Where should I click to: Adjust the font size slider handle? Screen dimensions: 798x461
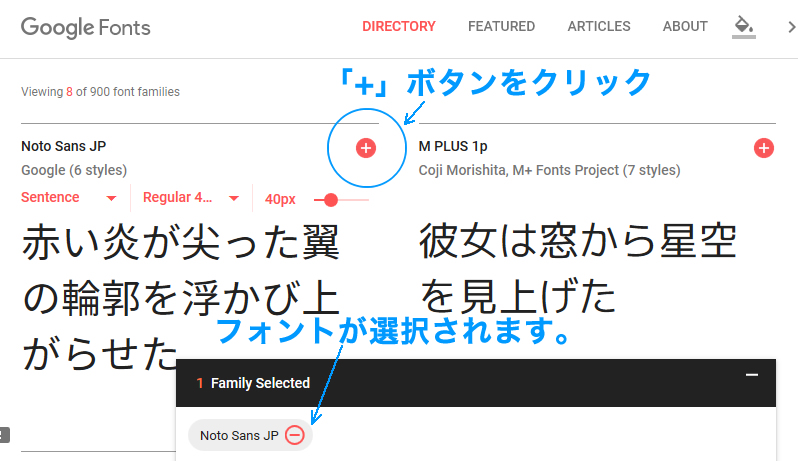point(331,200)
